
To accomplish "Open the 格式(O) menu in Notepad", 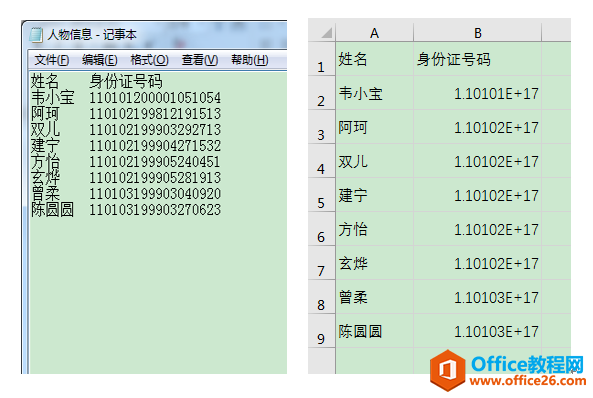I will 149,60.
